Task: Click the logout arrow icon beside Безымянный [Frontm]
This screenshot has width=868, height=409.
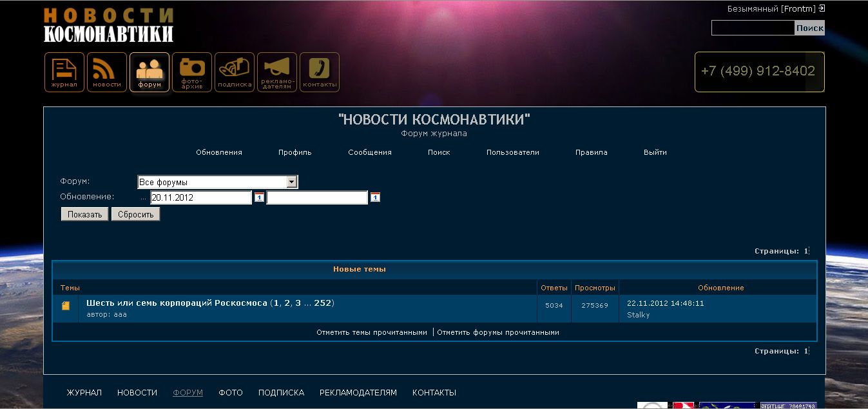Action: pyautogui.click(x=822, y=9)
